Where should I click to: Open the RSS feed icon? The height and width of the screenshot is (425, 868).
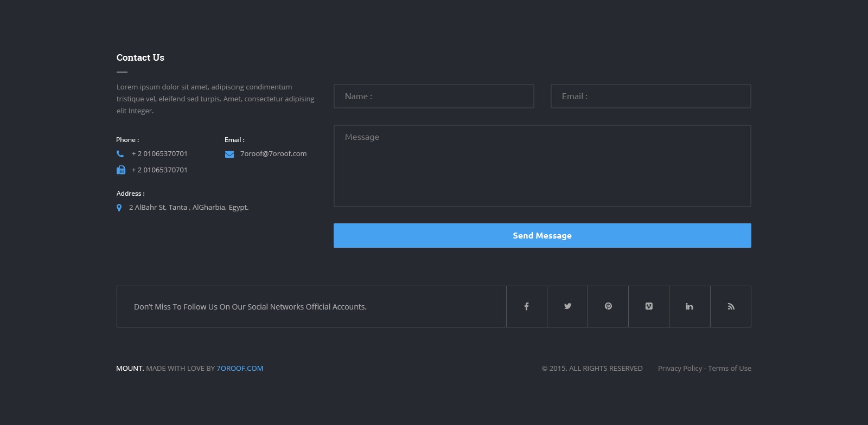pyautogui.click(x=731, y=306)
